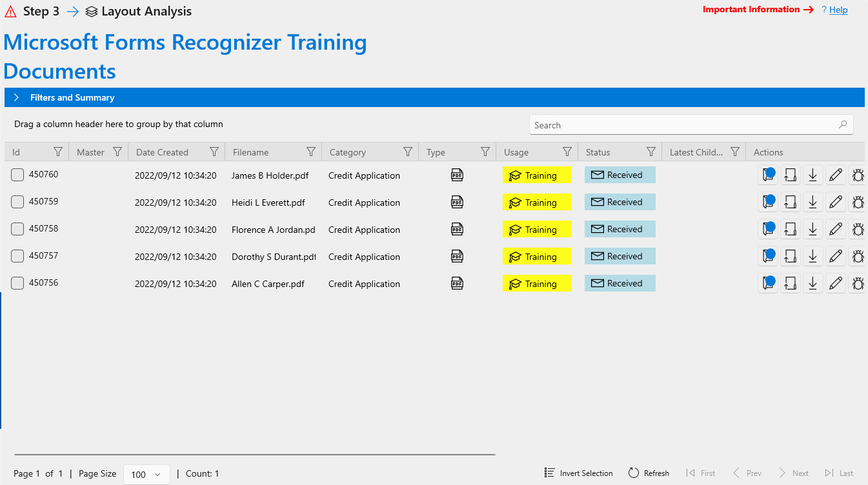Screen dimensions: 868x485
Task: Click pencil edit icon for Dorothy S Durant row
Action: (836, 256)
